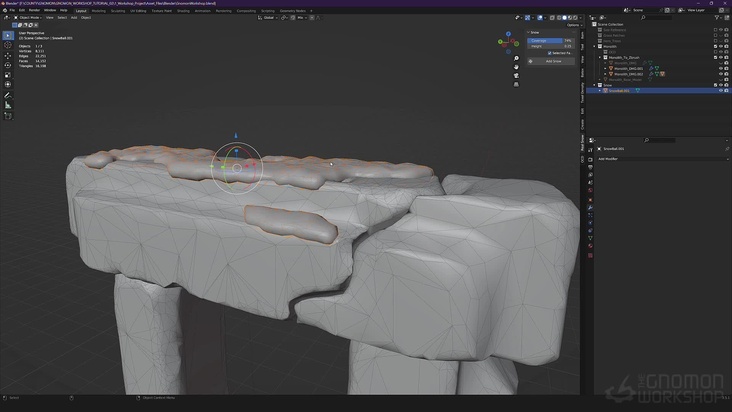
Task: Hide Snowball.001 with its eye icon
Action: [x=718, y=90]
